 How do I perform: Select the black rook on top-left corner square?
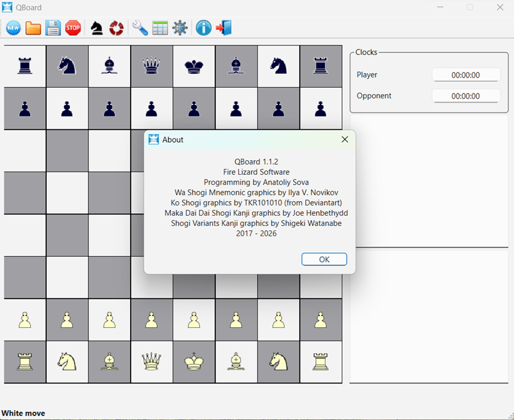pos(24,66)
